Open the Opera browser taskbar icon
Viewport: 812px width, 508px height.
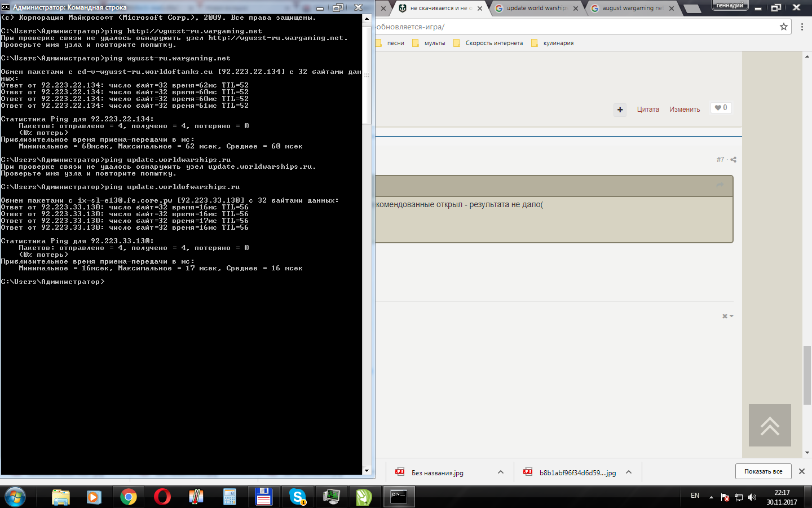[x=162, y=497]
